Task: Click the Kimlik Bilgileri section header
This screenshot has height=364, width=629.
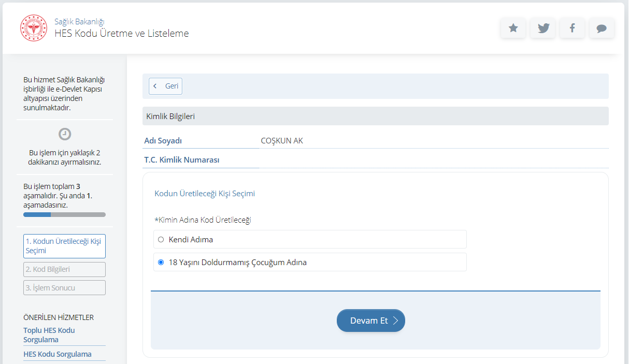Action: (170, 117)
